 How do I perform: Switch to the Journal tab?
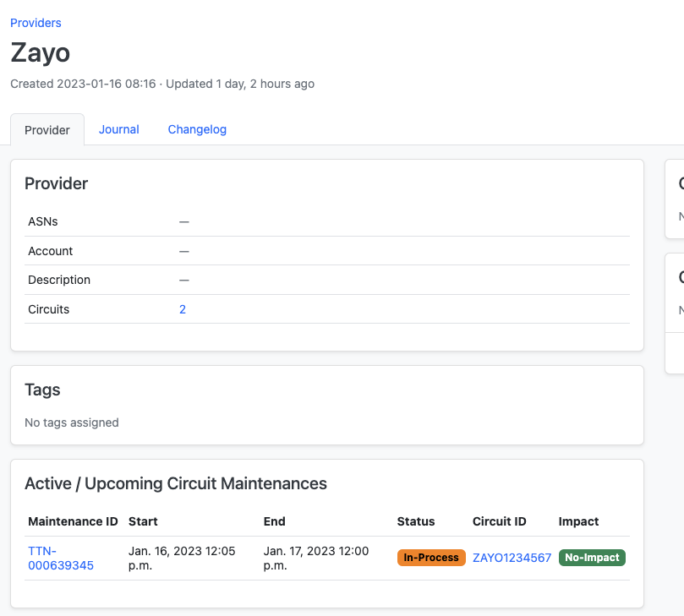pyautogui.click(x=118, y=129)
